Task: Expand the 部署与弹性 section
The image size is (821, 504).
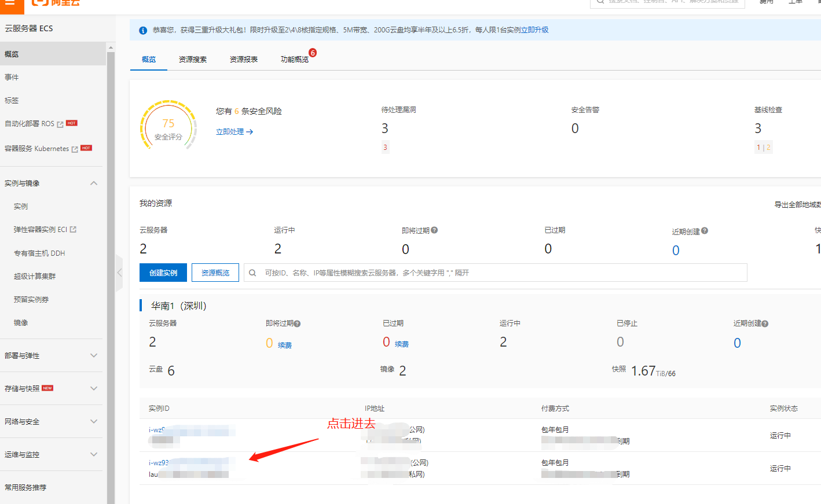Action: (94, 356)
